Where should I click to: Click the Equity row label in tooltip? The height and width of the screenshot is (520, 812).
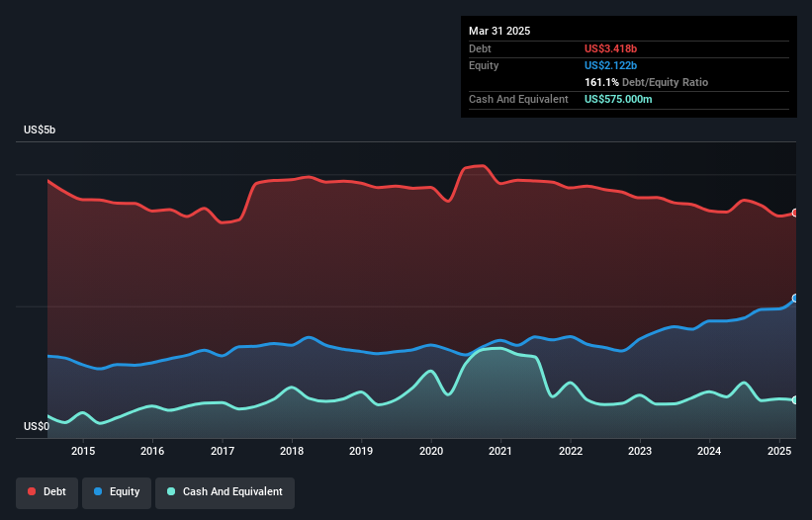pyautogui.click(x=484, y=65)
